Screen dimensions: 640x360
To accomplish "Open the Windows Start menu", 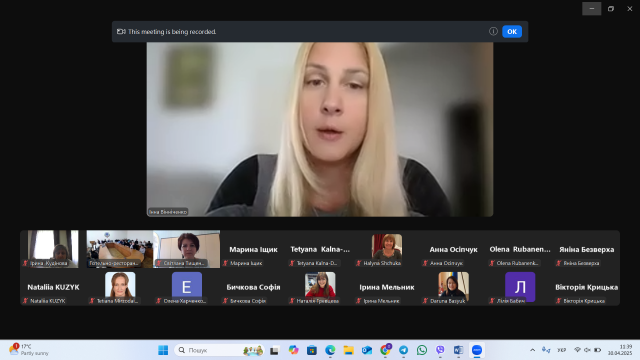I will pyautogui.click(x=163, y=350).
